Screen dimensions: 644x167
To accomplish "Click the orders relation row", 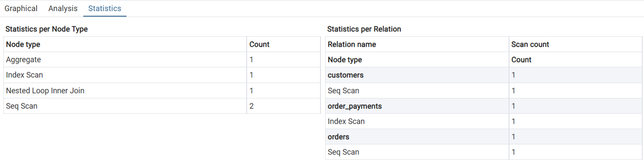I will click(338, 137).
